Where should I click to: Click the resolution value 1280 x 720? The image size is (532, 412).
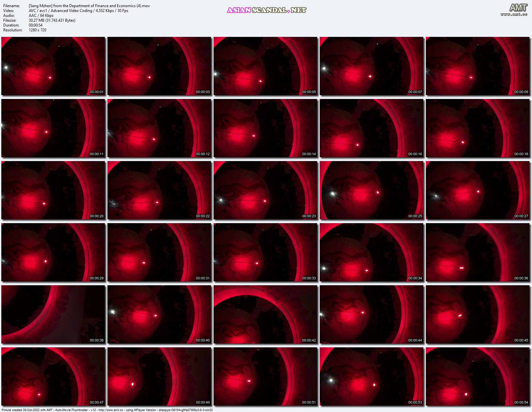38,30
